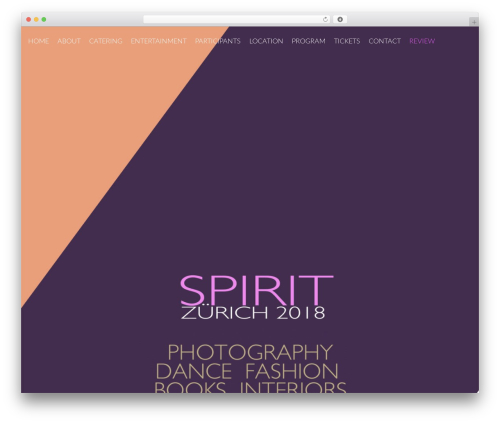Viewport: 500px width, 423px height.
Task: Go to the ABOUT page
Action: click(69, 41)
